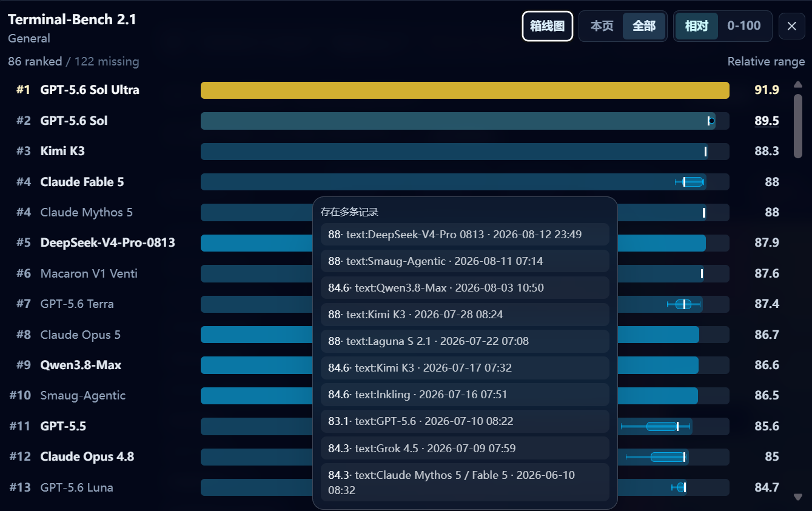Click the "86 ranked / 122 missing" summary

coord(73,61)
